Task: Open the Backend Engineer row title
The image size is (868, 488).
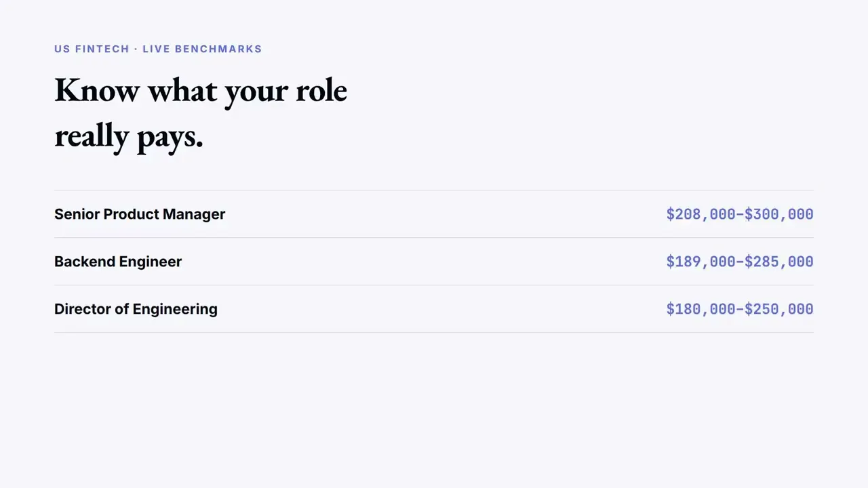Action: 118,262
